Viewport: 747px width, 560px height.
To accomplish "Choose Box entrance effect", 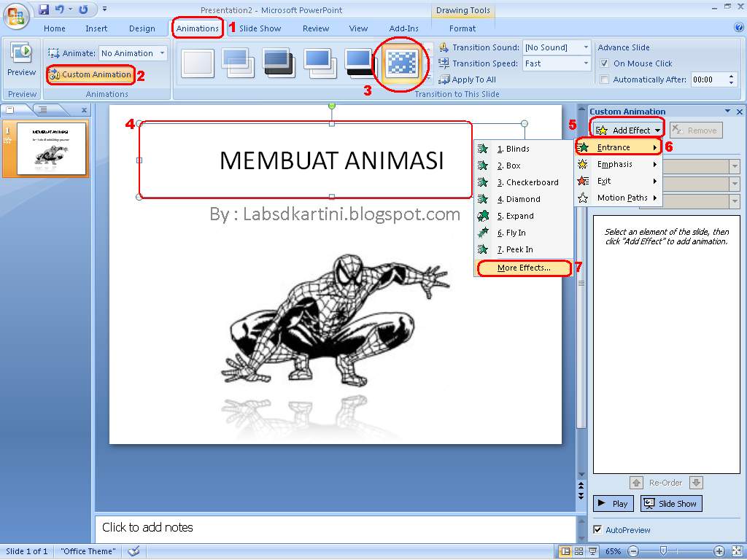I will [x=523, y=166].
